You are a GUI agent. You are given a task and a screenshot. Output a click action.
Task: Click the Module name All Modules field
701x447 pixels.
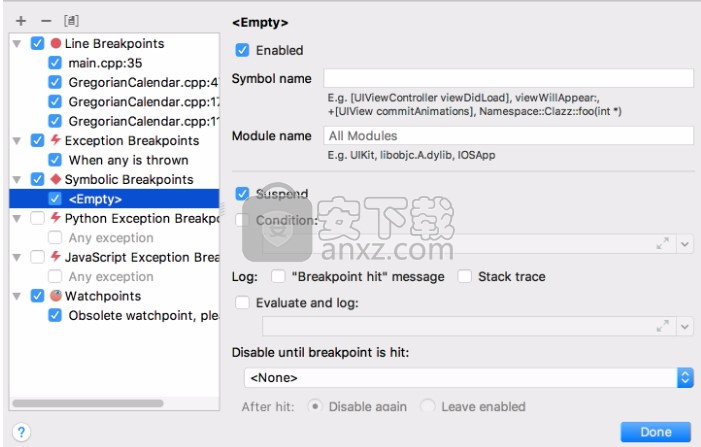[508, 135]
